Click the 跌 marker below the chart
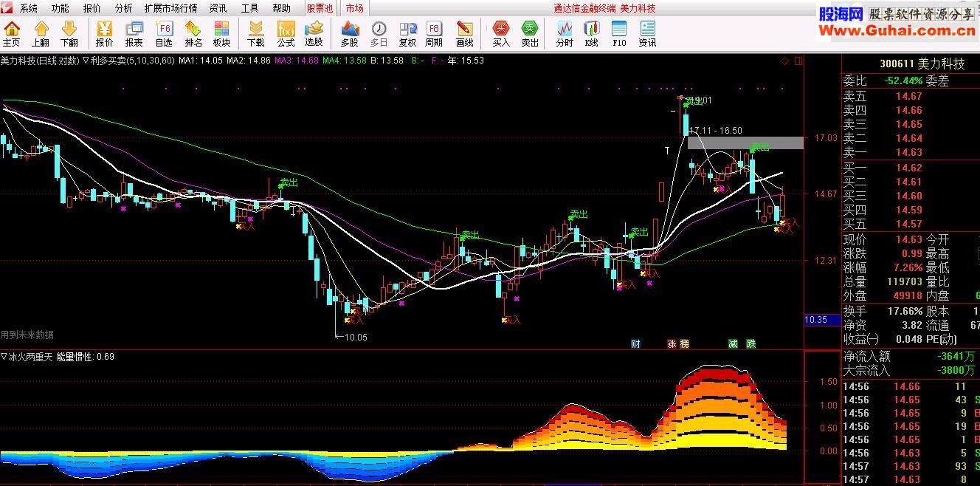This screenshot has width=980, height=486. [x=751, y=343]
